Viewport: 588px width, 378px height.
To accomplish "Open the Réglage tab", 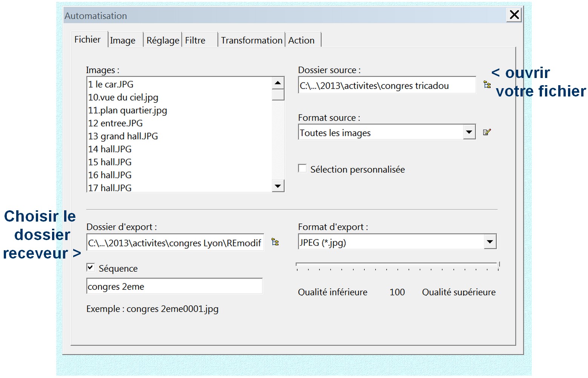I will click(x=163, y=40).
